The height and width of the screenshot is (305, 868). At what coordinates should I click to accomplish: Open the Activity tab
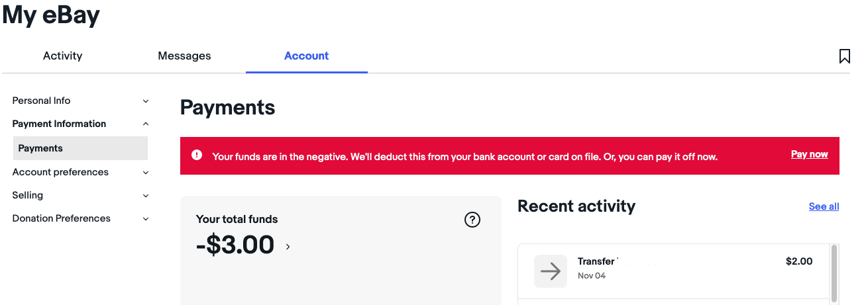click(62, 56)
